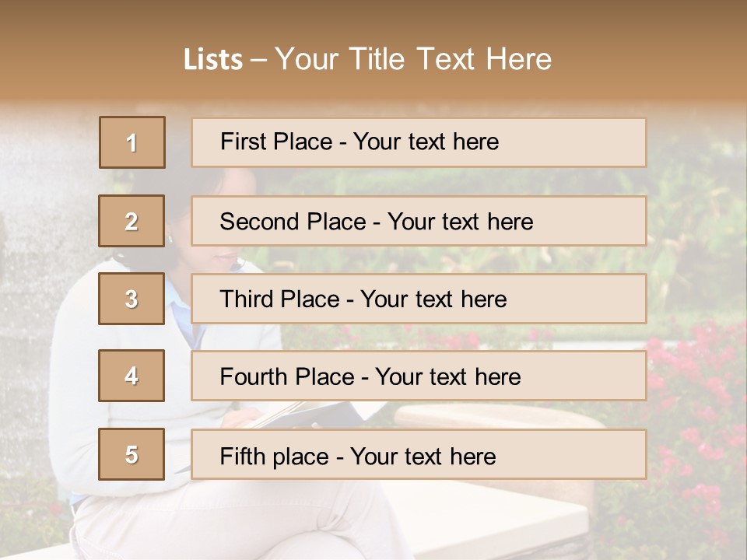The width and height of the screenshot is (747, 560).
Task: Click the number 3 box
Action: click(132, 299)
